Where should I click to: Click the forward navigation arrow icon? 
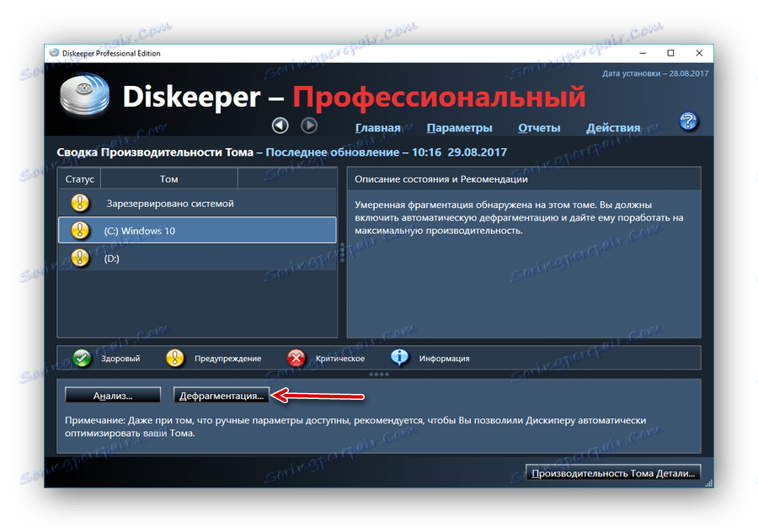[309, 125]
